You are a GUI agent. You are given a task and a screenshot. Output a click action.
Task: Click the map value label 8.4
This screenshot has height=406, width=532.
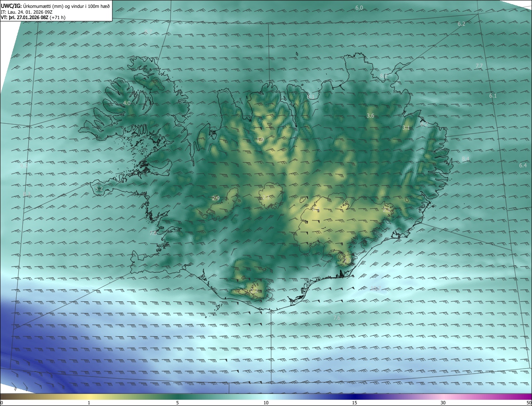click(465, 159)
